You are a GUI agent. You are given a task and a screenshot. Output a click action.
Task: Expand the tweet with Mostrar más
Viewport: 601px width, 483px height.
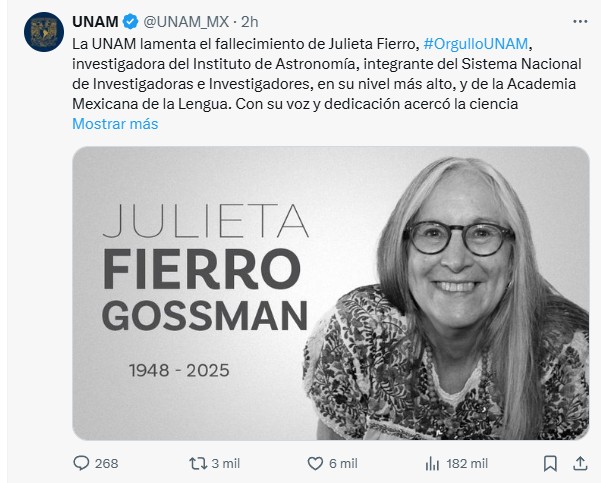pos(115,125)
